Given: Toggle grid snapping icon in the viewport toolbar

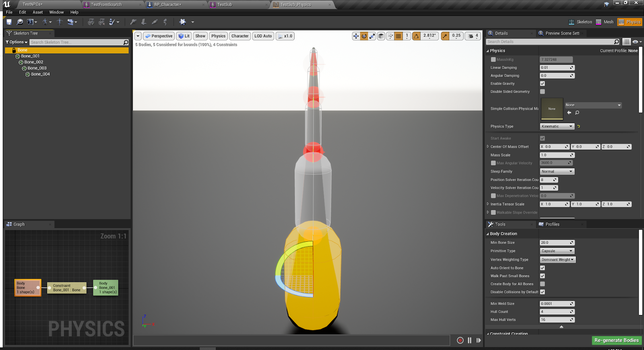Looking at the screenshot, I should (398, 36).
